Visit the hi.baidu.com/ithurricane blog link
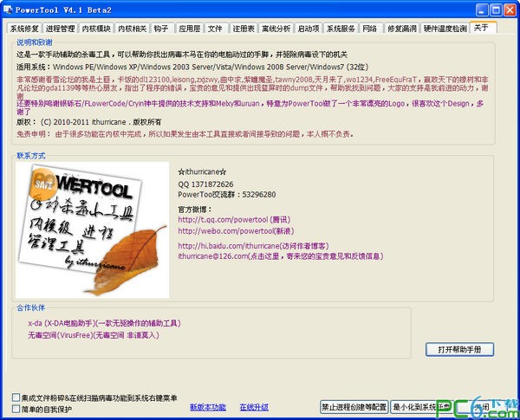 click(x=253, y=246)
